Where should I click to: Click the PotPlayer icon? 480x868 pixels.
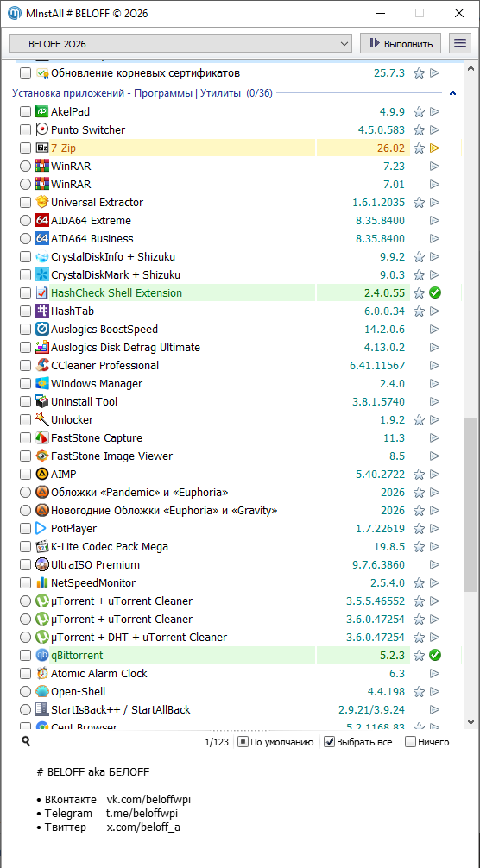pos(42,529)
